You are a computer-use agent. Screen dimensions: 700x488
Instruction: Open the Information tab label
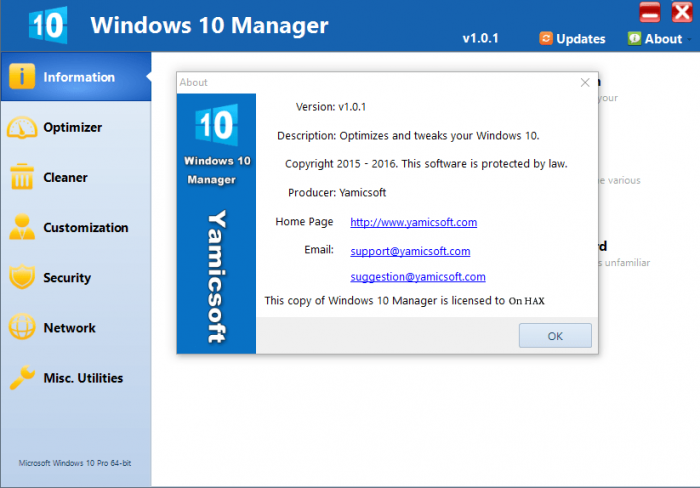(x=79, y=77)
